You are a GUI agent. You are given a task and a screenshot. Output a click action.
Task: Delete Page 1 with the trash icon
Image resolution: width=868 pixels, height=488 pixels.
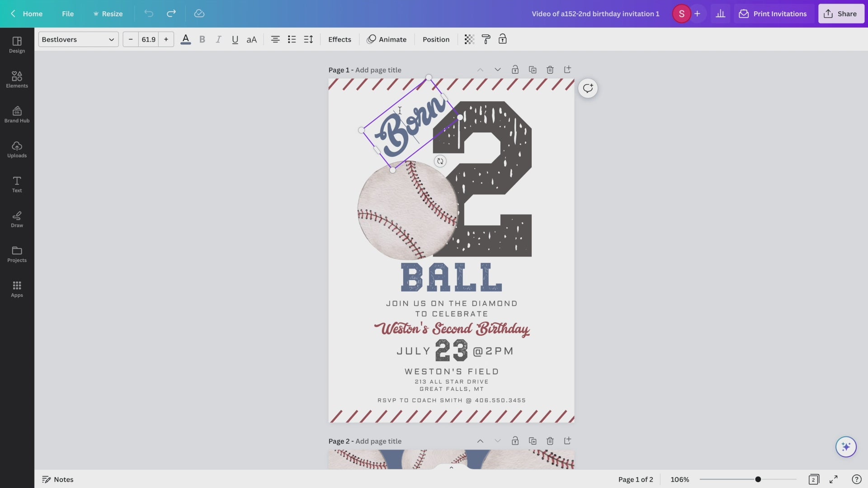pos(550,70)
